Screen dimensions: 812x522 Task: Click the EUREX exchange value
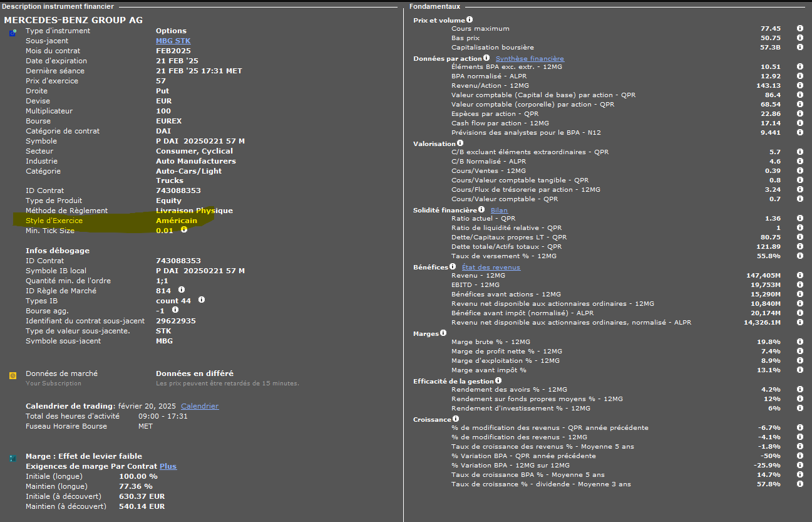coord(168,121)
